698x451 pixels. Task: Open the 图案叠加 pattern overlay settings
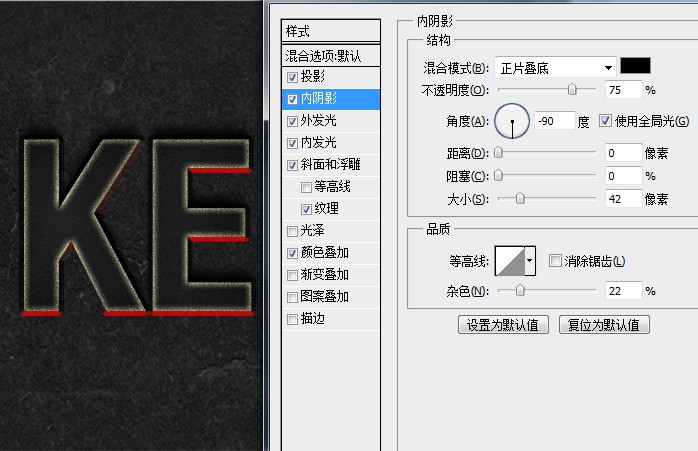point(325,297)
